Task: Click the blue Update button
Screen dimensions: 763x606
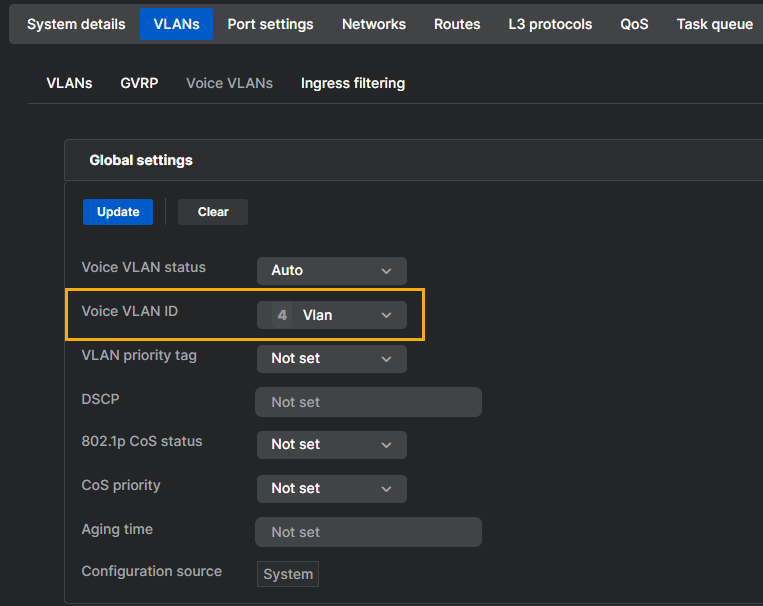Action: pyautogui.click(x=118, y=212)
